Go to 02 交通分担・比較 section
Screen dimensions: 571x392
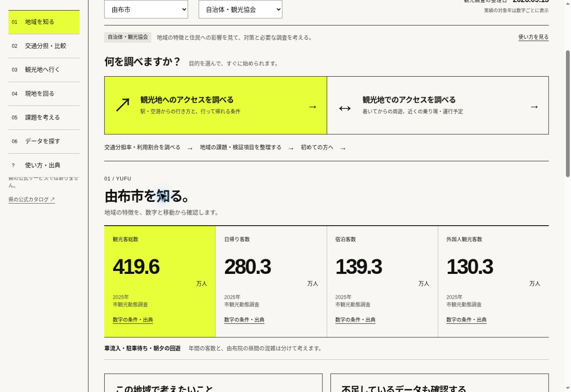click(x=44, y=46)
